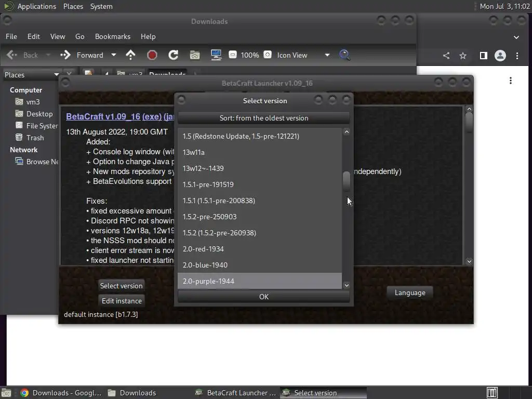The image size is (532, 399).
Task: Click the Back arrow in Downloads window
Action: pos(12,55)
